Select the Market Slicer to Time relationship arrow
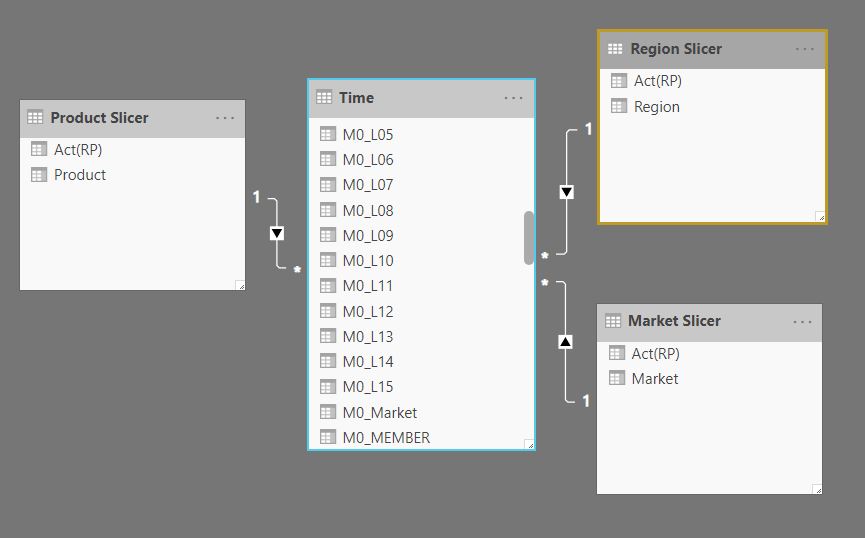Screen dimensions: 865x538 565,342
